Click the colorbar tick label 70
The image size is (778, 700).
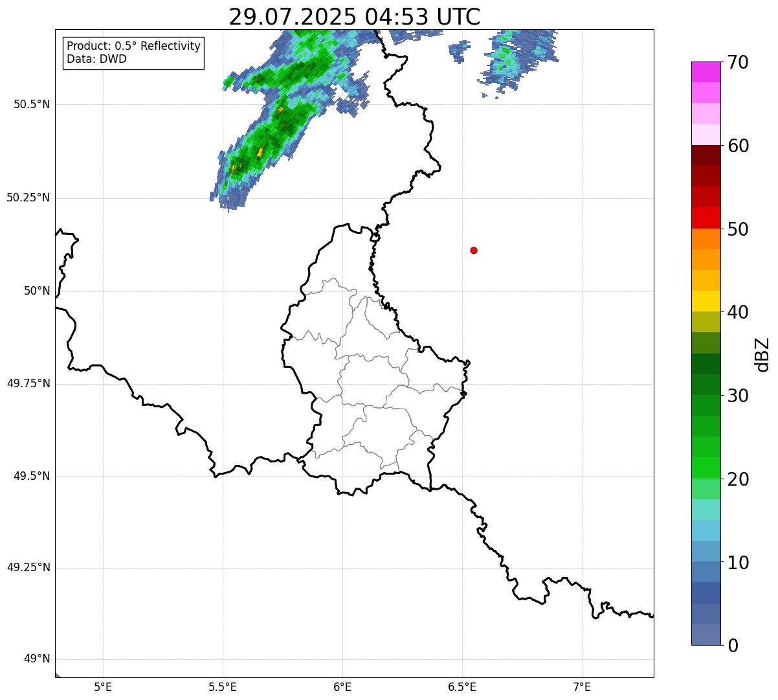click(738, 62)
